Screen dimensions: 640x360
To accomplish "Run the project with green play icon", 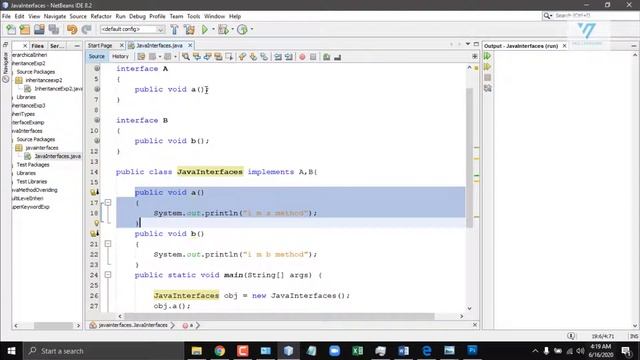I will (x=205, y=29).
